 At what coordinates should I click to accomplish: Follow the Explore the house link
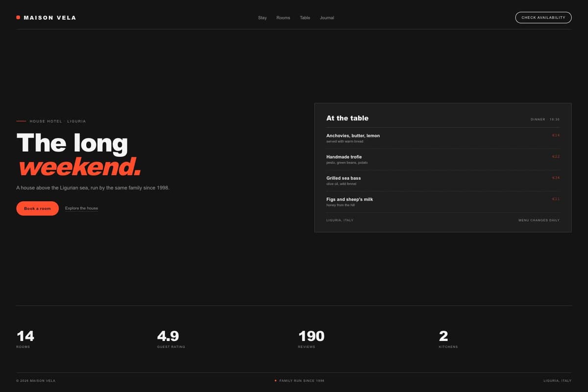click(x=81, y=208)
